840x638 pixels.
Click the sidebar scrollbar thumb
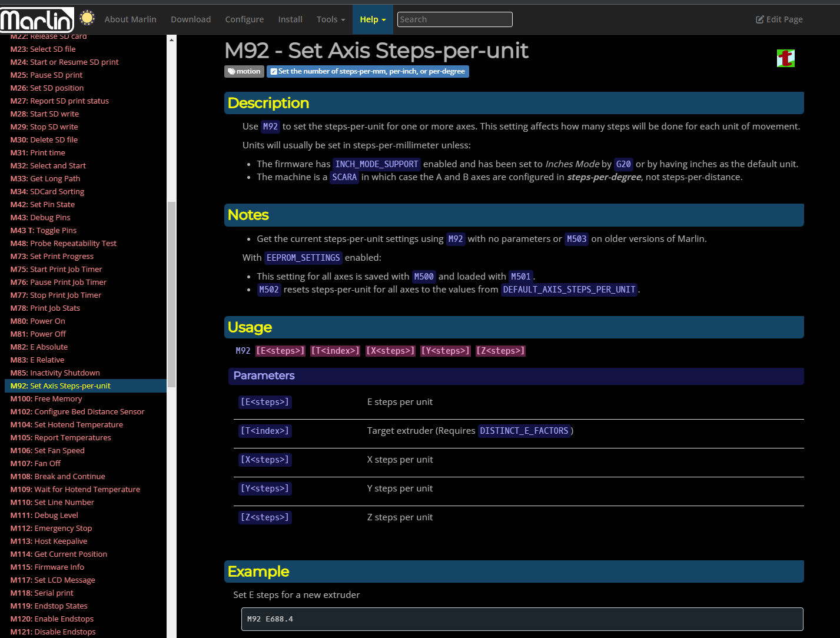pos(171,294)
